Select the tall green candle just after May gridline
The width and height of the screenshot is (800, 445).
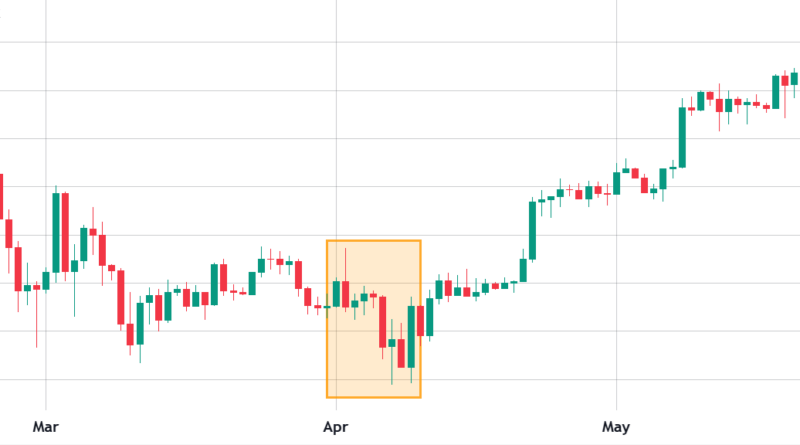pos(682,137)
